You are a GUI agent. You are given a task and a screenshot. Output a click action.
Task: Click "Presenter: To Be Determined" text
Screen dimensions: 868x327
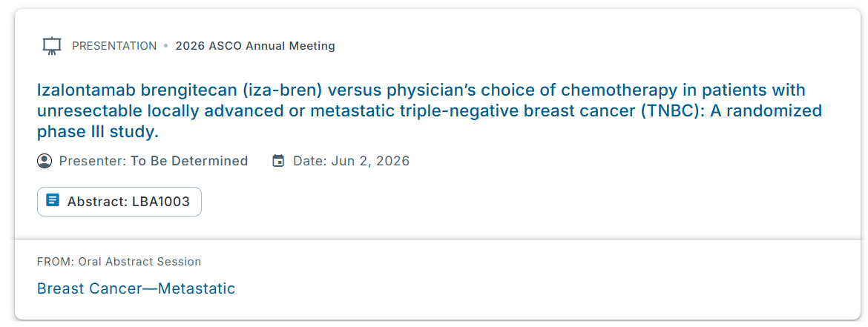click(154, 161)
